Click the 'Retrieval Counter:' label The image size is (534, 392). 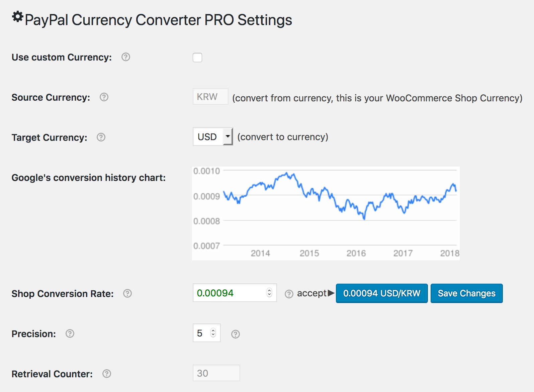coord(52,374)
